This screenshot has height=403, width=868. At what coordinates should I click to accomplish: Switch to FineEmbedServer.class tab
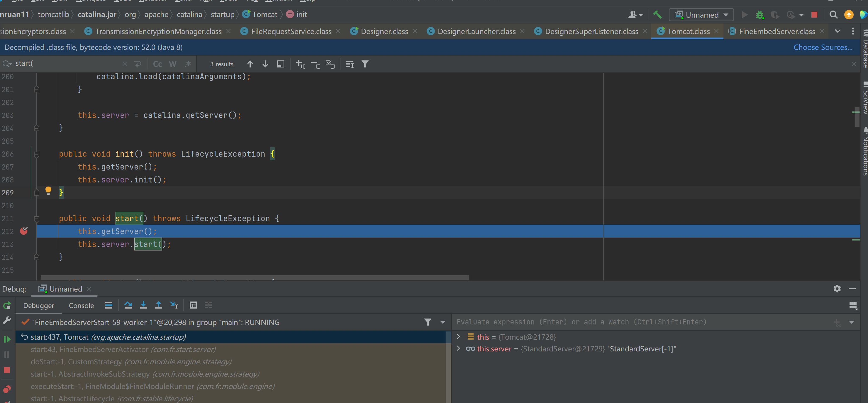tap(777, 31)
